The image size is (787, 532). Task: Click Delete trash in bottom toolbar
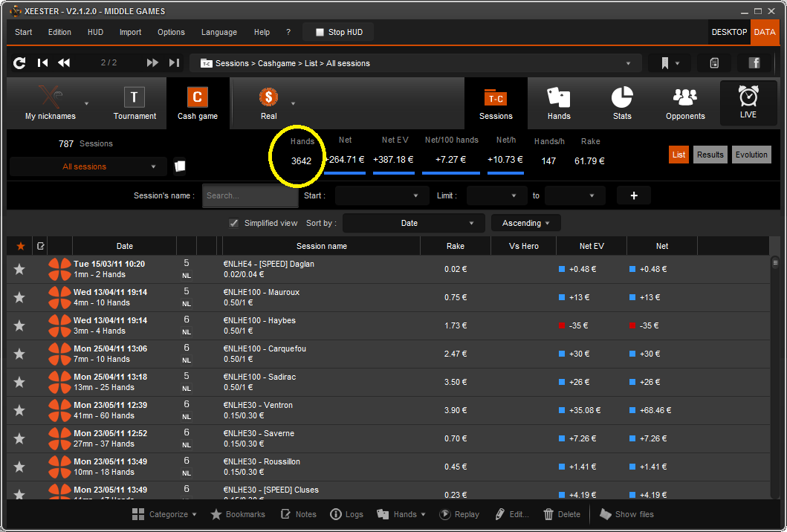coord(562,514)
